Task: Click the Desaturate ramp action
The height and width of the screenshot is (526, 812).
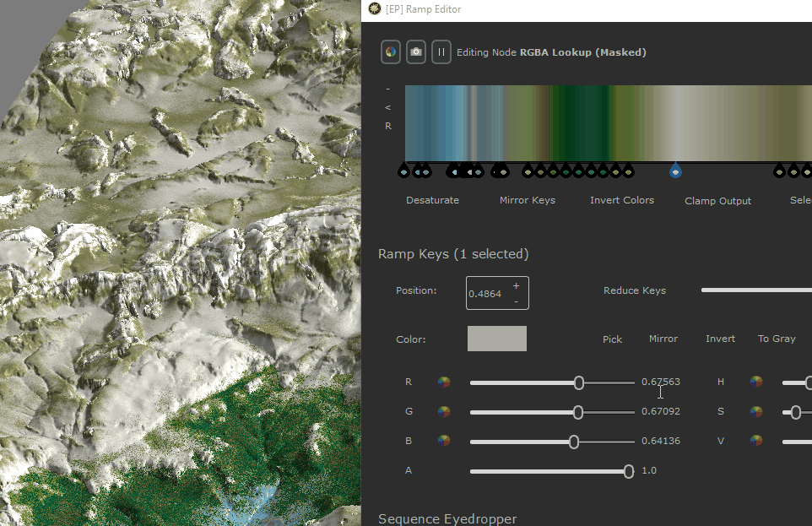Action: 432,200
